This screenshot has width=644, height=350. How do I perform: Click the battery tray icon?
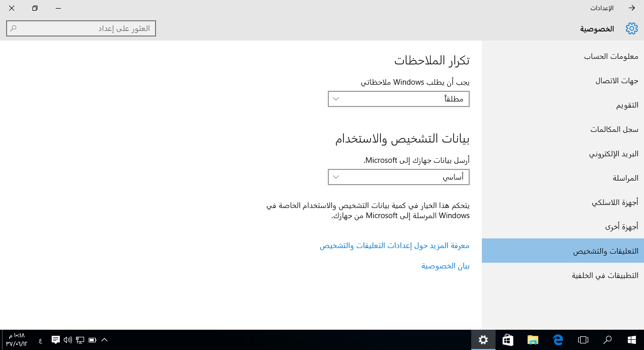pyautogui.click(x=92, y=339)
